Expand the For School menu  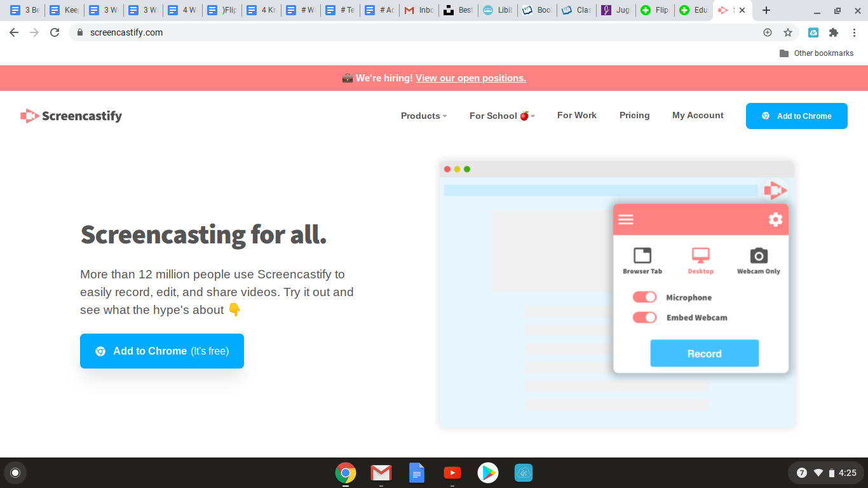502,116
